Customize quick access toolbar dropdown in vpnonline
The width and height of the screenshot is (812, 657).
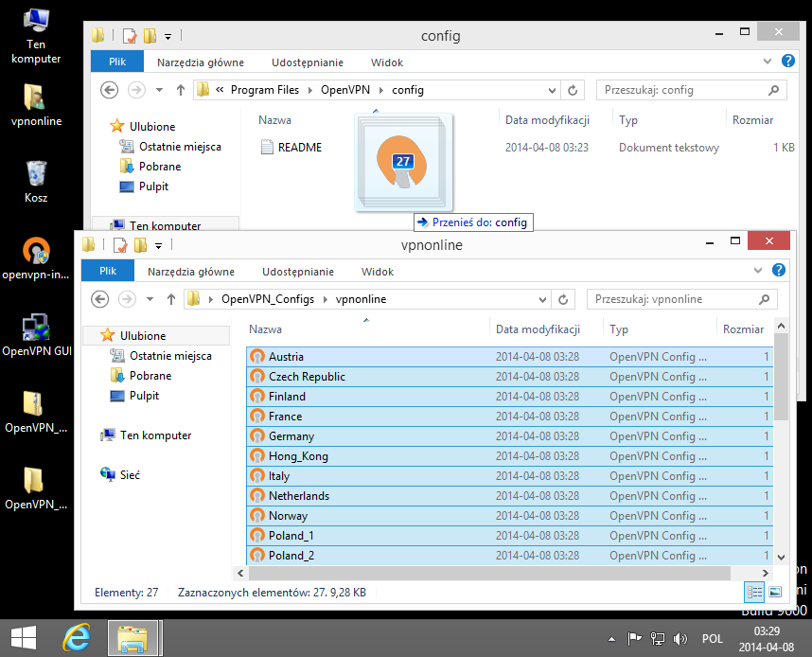158,245
